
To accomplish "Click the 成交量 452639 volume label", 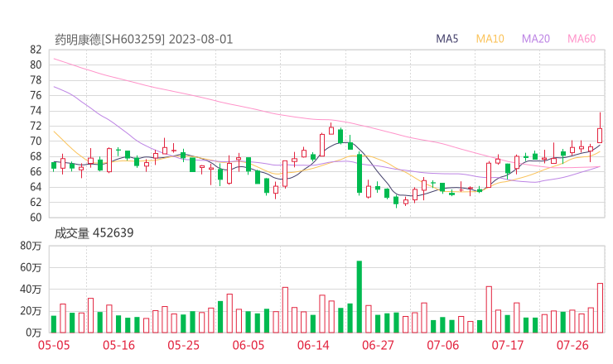I will tap(94, 233).
